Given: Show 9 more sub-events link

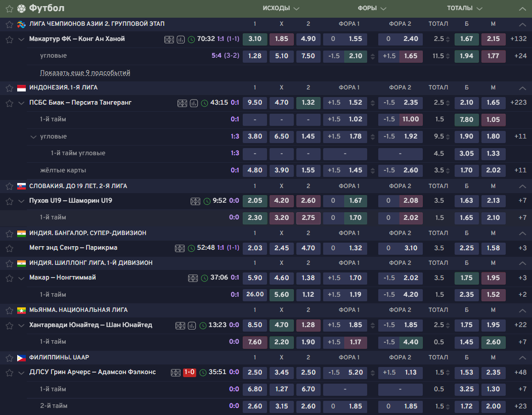Looking at the screenshot, I should coord(85,73).
